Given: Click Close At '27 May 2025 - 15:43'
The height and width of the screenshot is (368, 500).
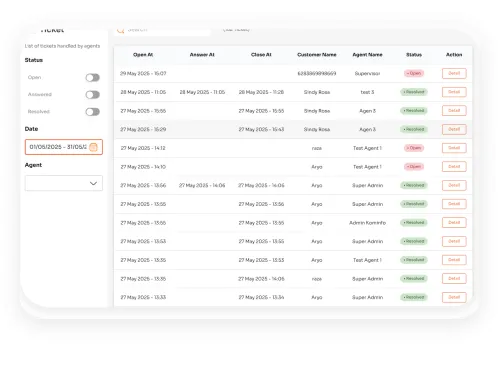Looking at the screenshot, I should coord(261,130).
